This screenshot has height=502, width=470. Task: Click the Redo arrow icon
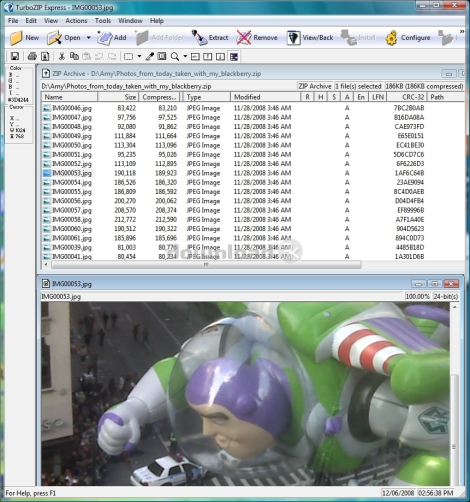112,56
